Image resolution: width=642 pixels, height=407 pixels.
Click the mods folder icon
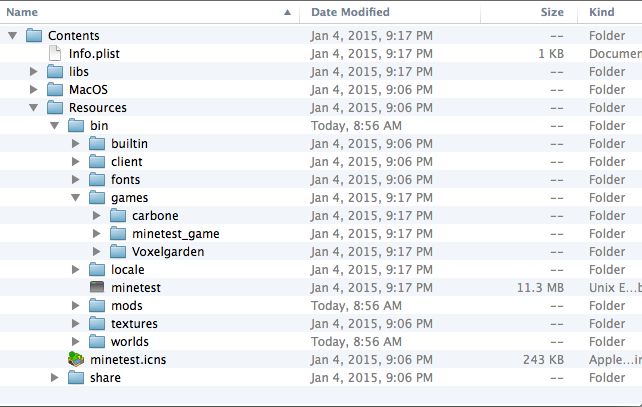97,306
